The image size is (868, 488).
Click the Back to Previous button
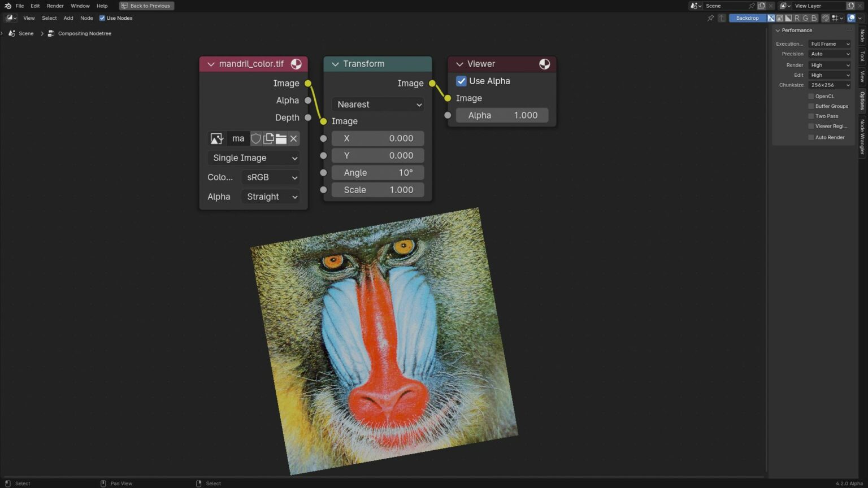[x=146, y=6]
